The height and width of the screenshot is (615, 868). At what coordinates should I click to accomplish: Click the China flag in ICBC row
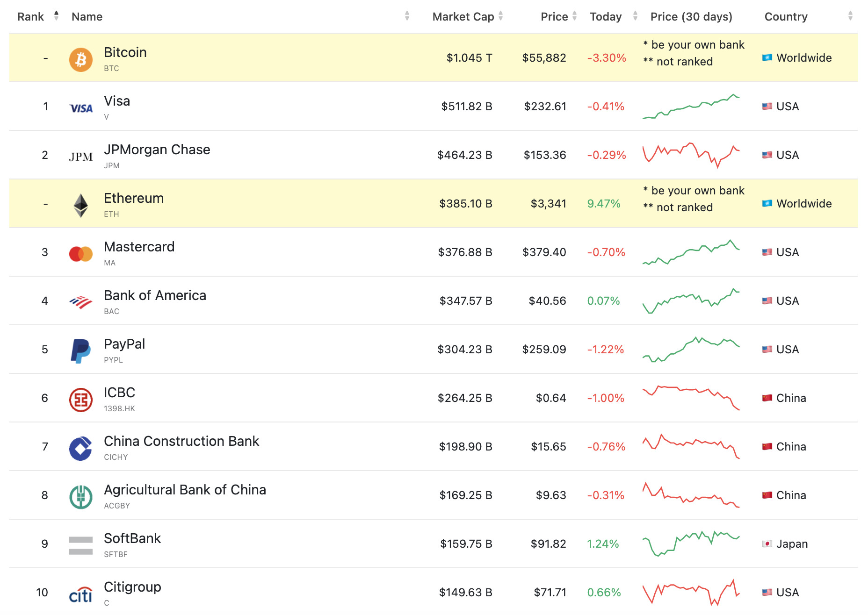[767, 398]
